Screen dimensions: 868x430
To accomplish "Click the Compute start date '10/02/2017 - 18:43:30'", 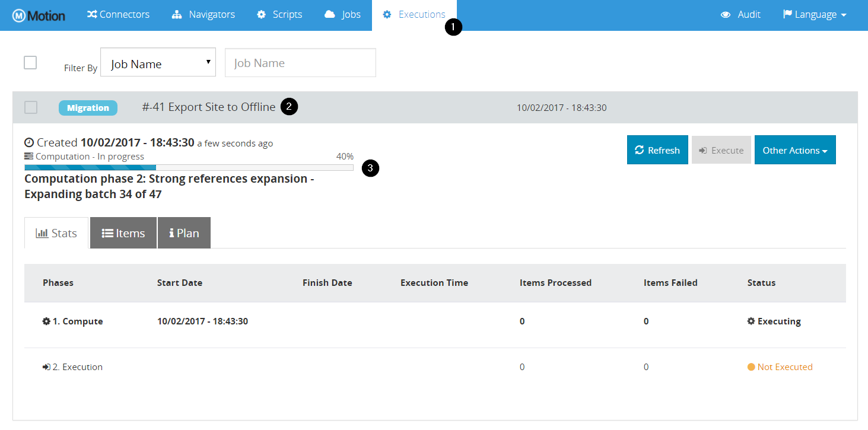I will [202, 321].
